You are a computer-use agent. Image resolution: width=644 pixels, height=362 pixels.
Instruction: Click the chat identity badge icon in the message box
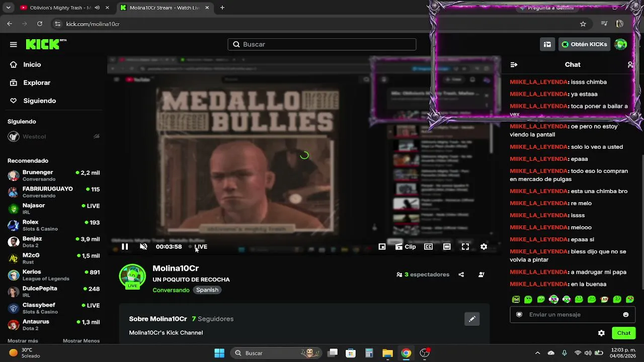pos(519,314)
